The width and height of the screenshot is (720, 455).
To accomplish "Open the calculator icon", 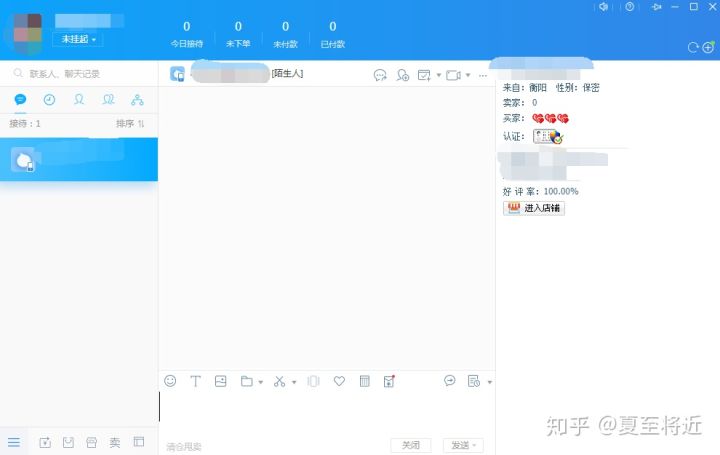I will [x=365, y=381].
